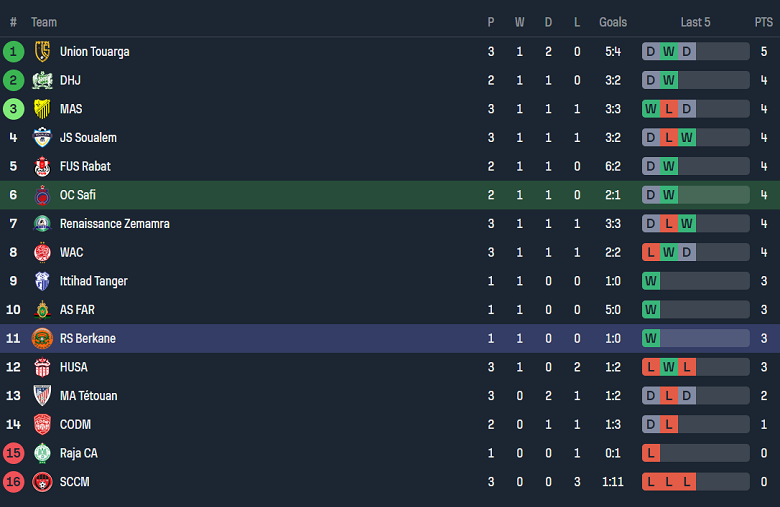Click the Union Touarga club crest
This screenshot has width=780, height=507.
42,51
